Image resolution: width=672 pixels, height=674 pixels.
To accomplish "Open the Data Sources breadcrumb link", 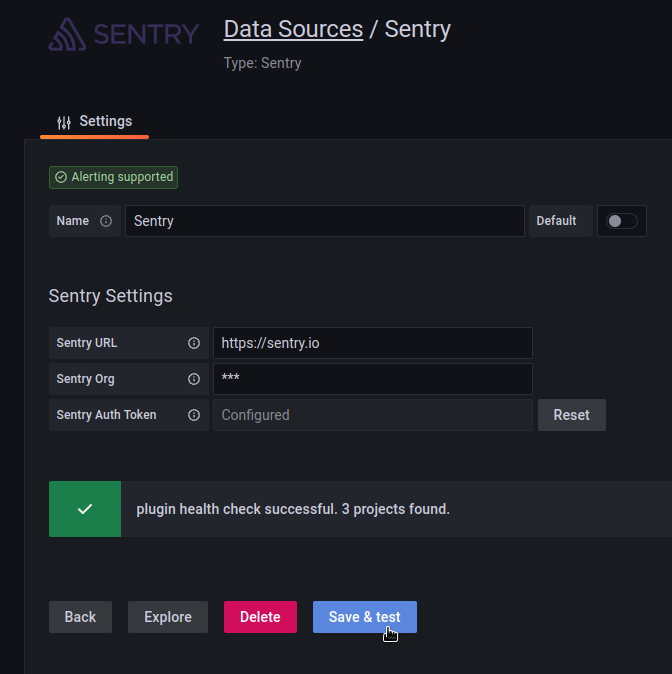I will point(293,29).
